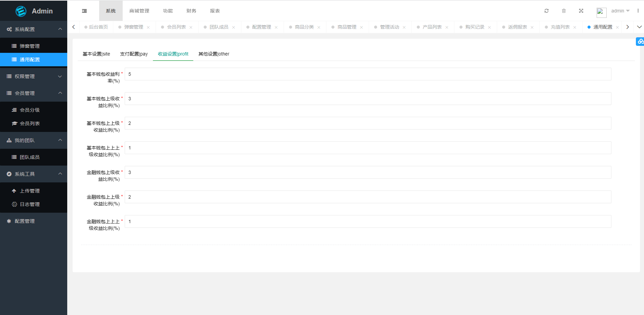Switch to the 支付配置|pay tab
The width and height of the screenshot is (644, 315).
tap(134, 54)
